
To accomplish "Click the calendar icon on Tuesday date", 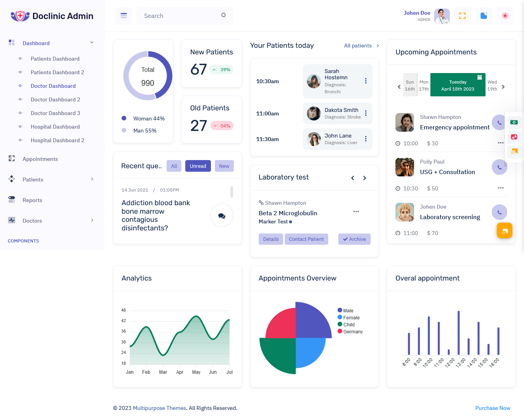I will click(x=480, y=77).
